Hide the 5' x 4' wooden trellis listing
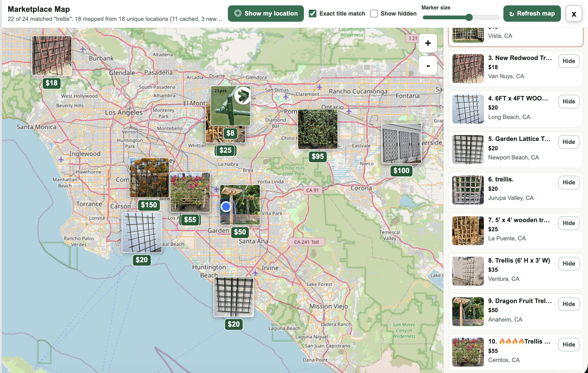 (x=569, y=223)
